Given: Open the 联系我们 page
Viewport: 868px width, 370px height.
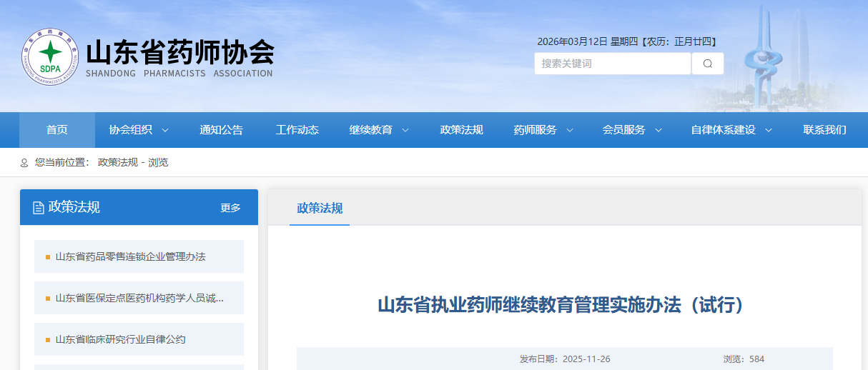Looking at the screenshot, I should click(824, 130).
